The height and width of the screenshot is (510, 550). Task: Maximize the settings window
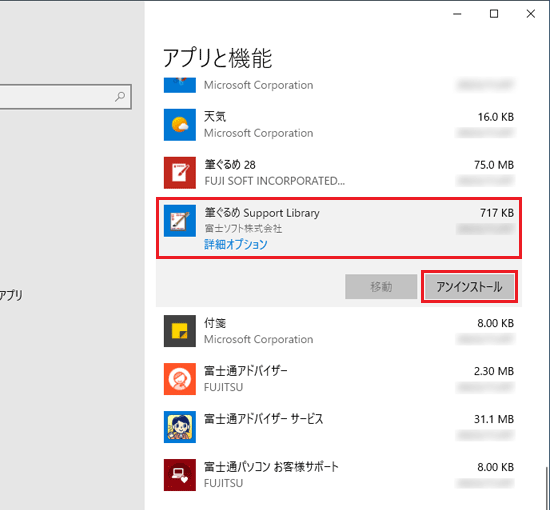[x=494, y=14]
